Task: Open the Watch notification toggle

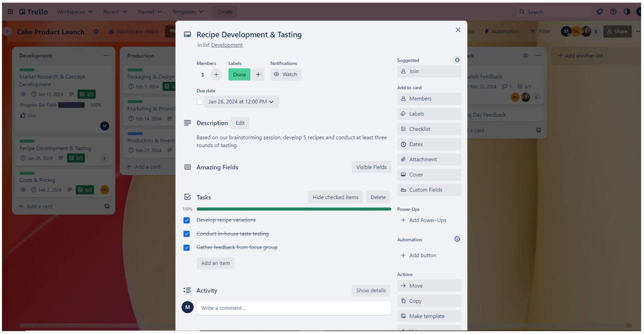Action: pyautogui.click(x=286, y=74)
